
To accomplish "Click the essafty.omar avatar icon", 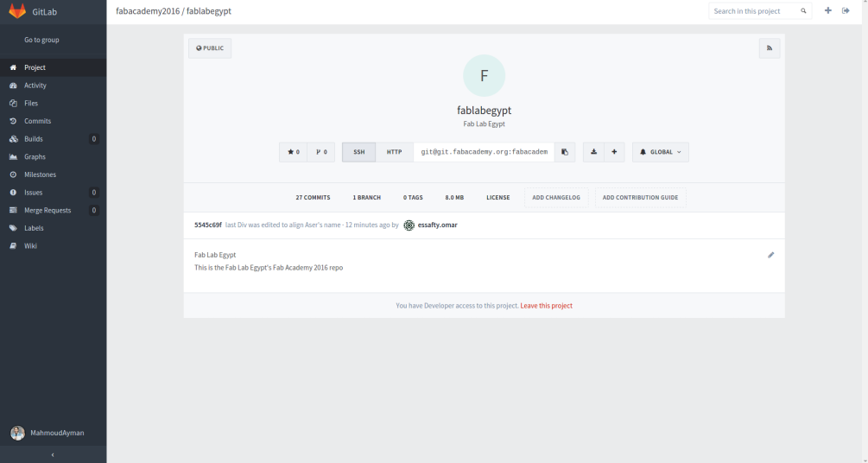I will (409, 225).
